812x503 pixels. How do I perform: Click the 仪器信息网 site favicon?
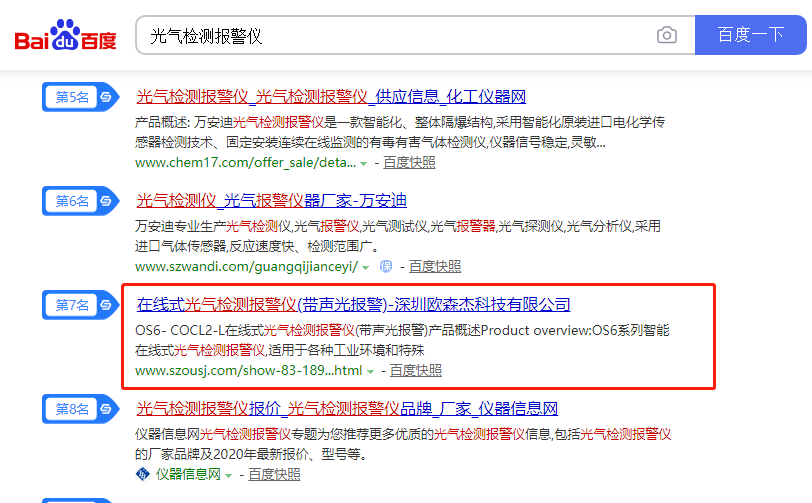[x=142, y=474]
